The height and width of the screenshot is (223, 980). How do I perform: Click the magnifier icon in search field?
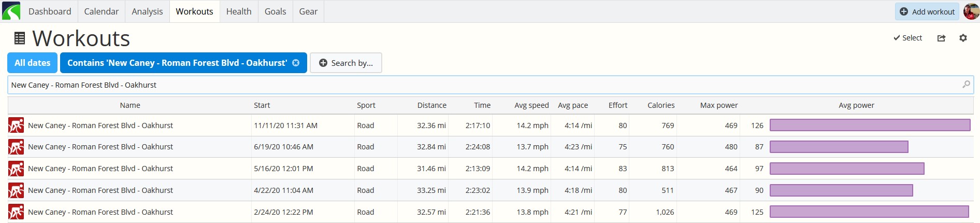(x=966, y=85)
